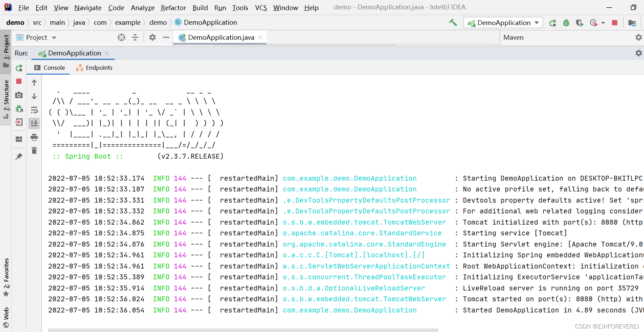This screenshot has width=644, height=332.
Task: Collapse all in Project panel
Action: click(135, 37)
